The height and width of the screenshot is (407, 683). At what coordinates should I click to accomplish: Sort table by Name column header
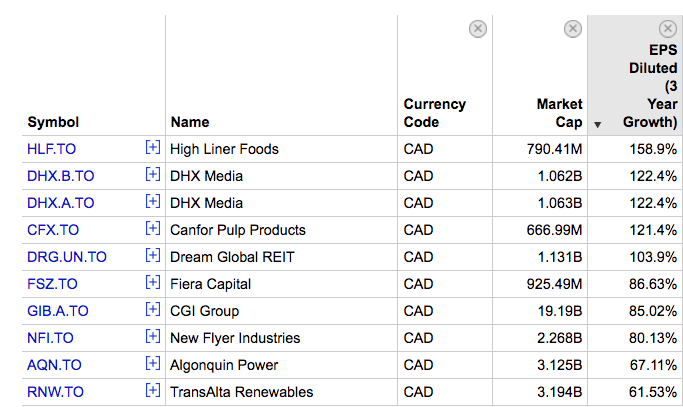190,122
